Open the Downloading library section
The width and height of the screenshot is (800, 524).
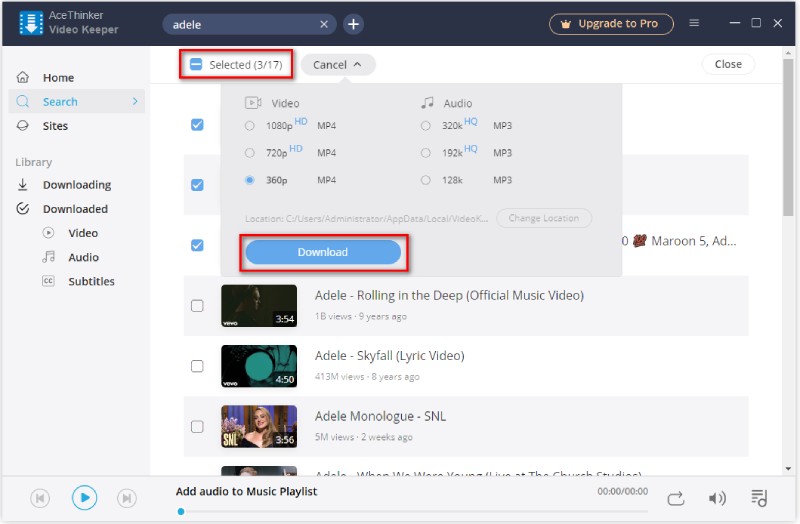click(x=77, y=185)
